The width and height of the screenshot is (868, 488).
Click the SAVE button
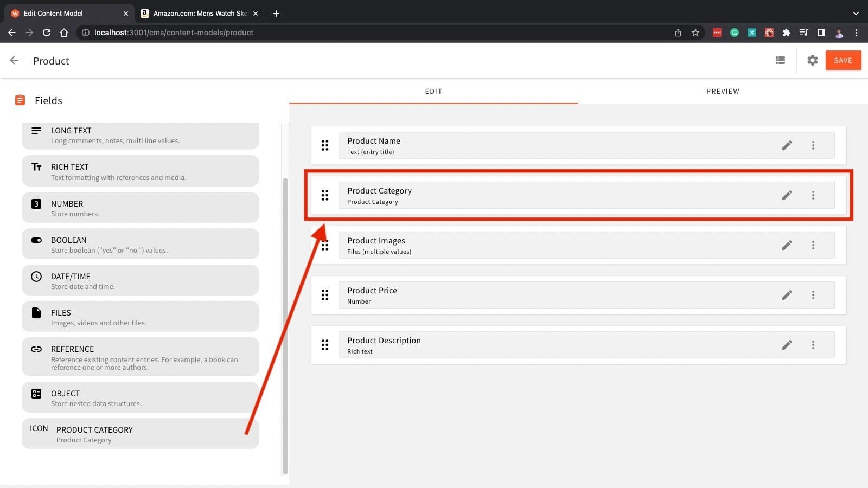pyautogui.click(x=843, y=60)
